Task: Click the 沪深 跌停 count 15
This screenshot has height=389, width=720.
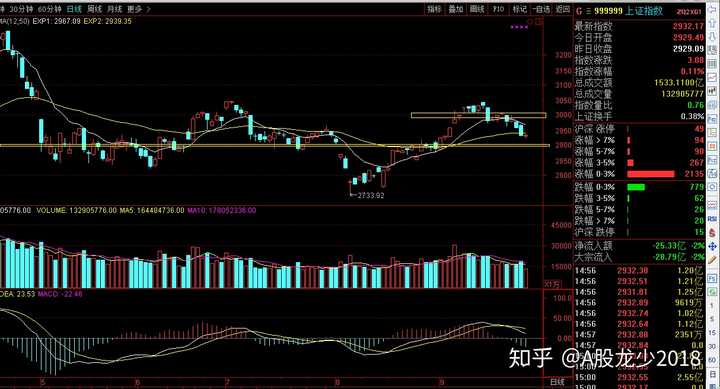Action: [x=699, y=232]
